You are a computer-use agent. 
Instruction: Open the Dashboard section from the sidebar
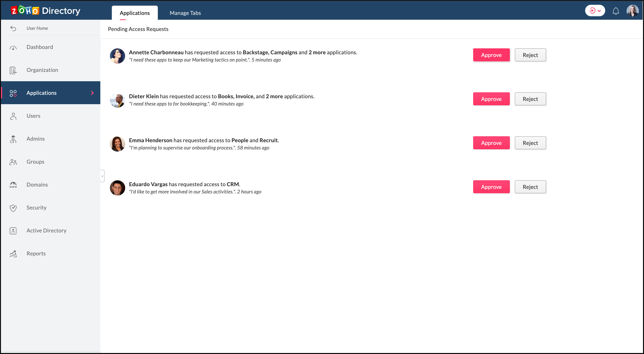pyautogui.click(x=40, y=47)
